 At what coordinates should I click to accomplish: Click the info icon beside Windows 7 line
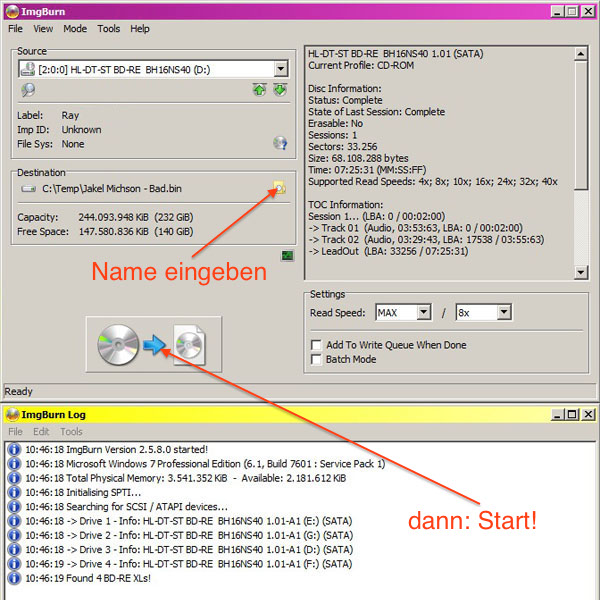point(14,463)
